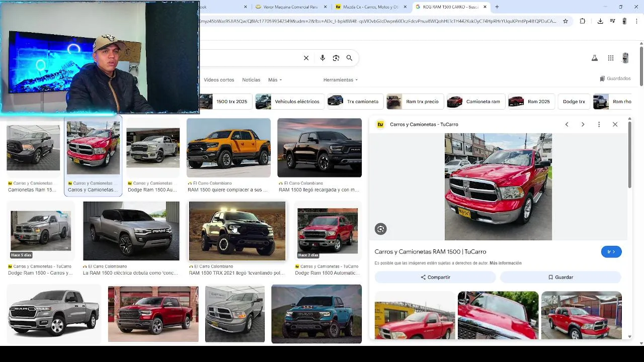Open dark gray Camionetas Ram 15 thumbnail
Screen dimensions: 644x362
(x=33, y=148)
